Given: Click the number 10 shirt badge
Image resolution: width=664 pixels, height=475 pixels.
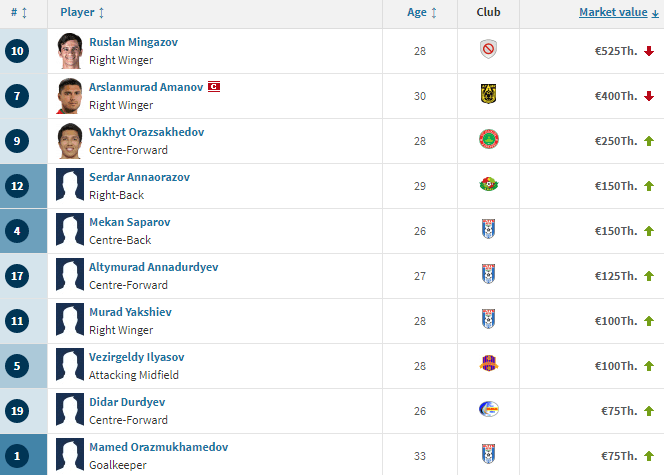Looking at the screenshot, I should coord(16,51).
